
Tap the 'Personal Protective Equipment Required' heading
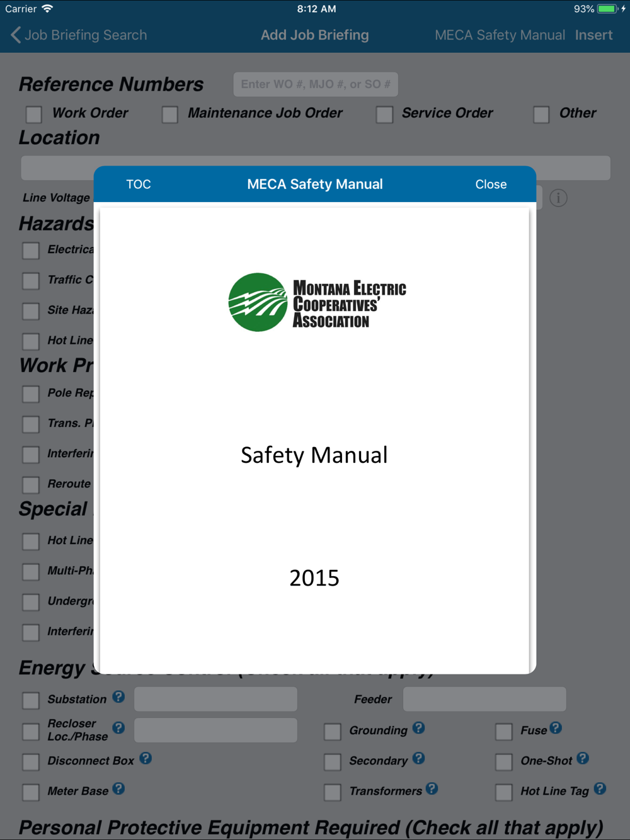311,827
